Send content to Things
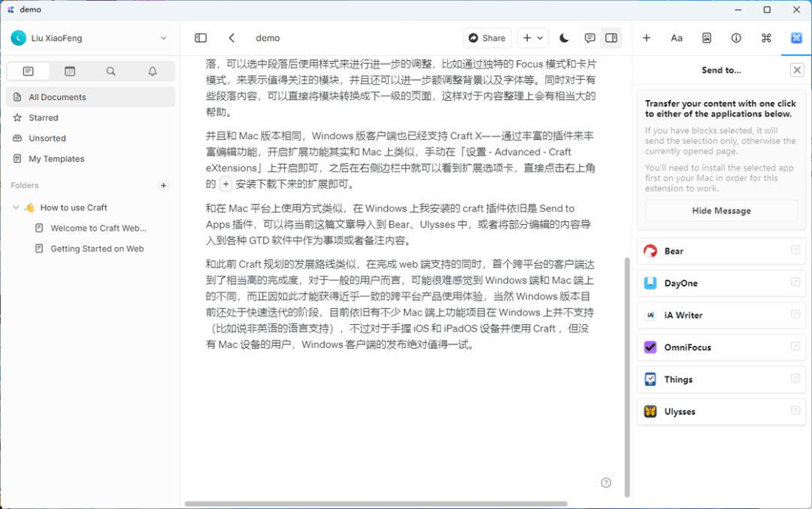This screenshot has height=509, width=812. (721, 380)
